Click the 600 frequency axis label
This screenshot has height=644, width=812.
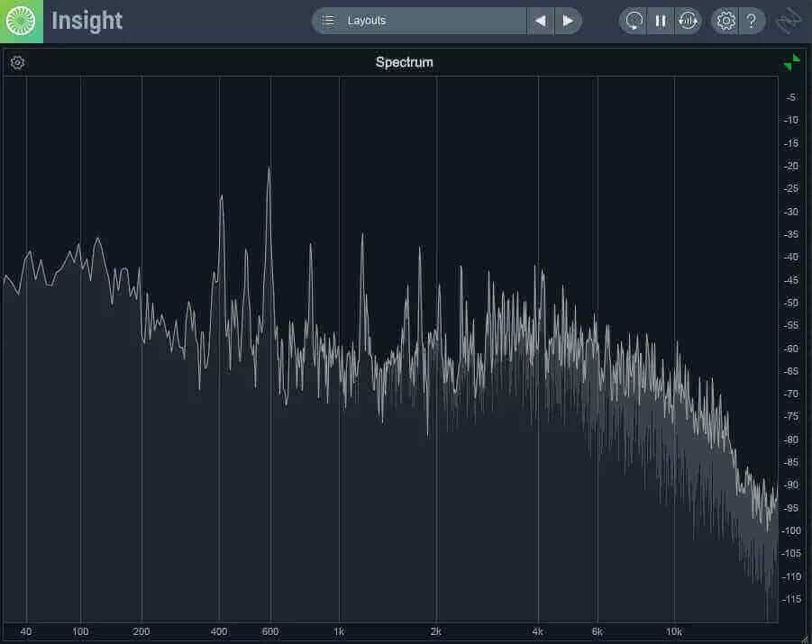click(x=269, y=631)
